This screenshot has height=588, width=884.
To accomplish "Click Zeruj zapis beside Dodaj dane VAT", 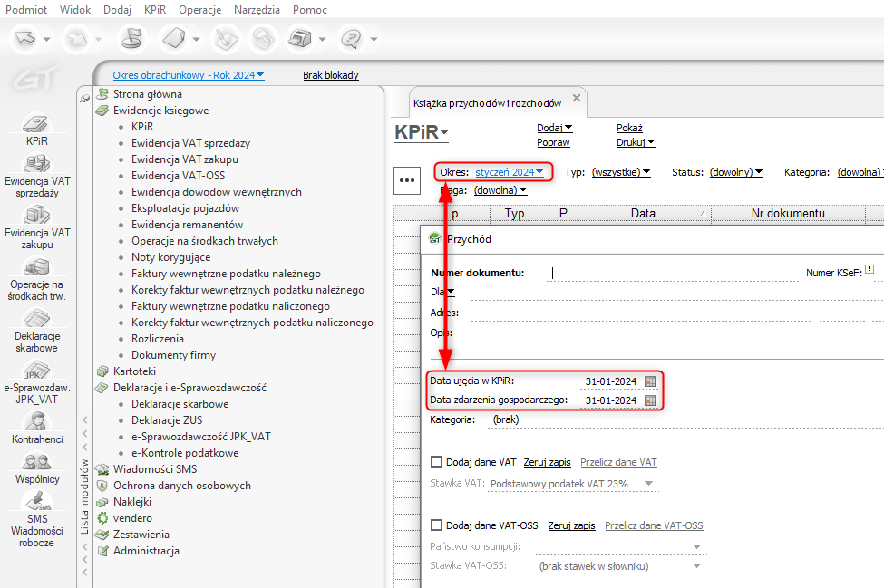I will click(547, 462).
